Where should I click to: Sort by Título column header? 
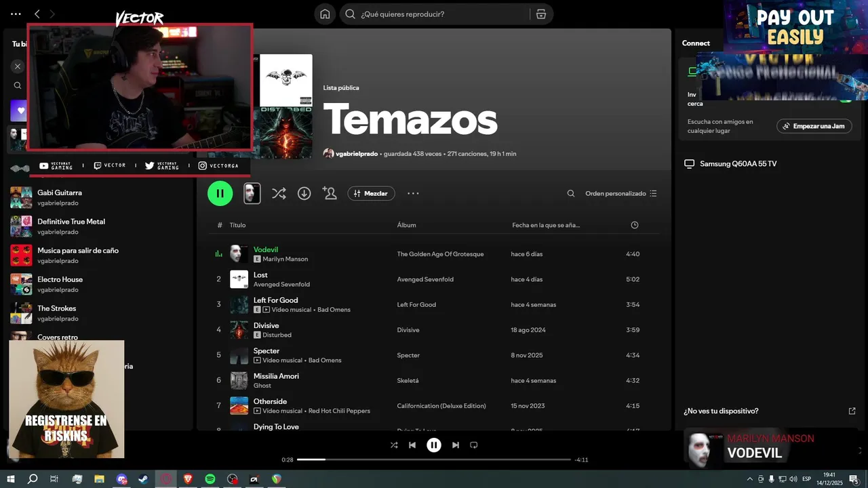click(x=237, y=225)
